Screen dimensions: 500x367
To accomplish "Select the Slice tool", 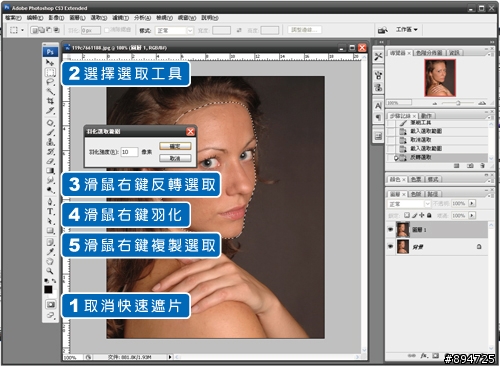I will pos(50,110).
